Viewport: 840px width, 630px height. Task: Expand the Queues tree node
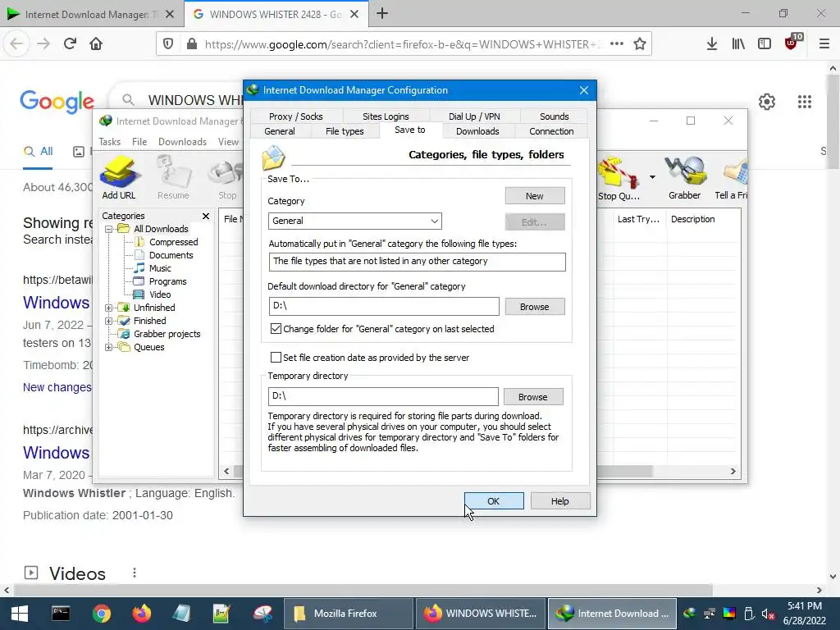109,347
